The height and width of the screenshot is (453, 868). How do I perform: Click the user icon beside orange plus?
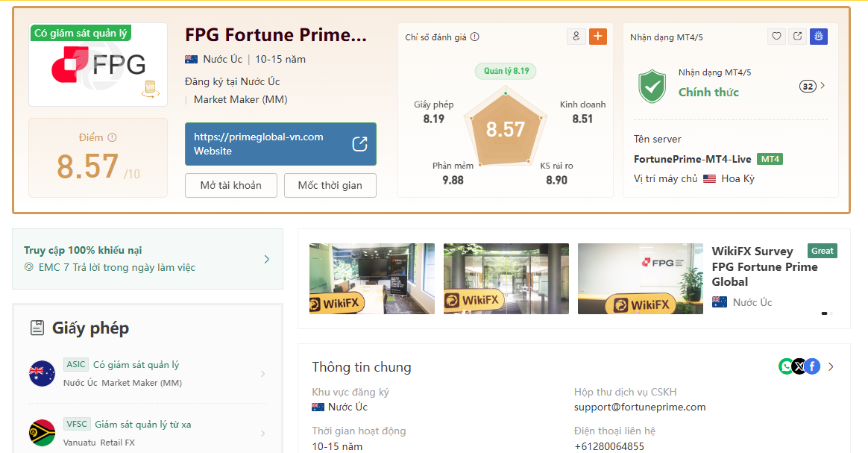point(576,37)
